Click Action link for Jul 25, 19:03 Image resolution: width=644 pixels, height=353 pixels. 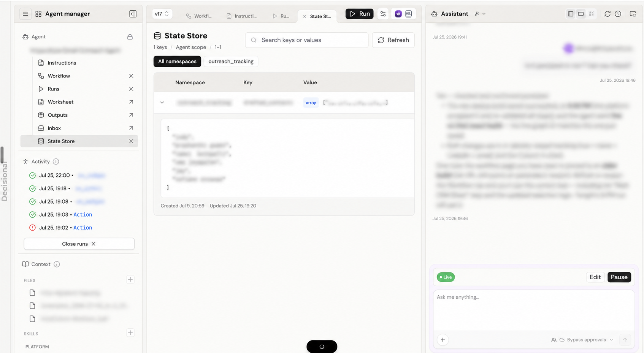point(82,215)
